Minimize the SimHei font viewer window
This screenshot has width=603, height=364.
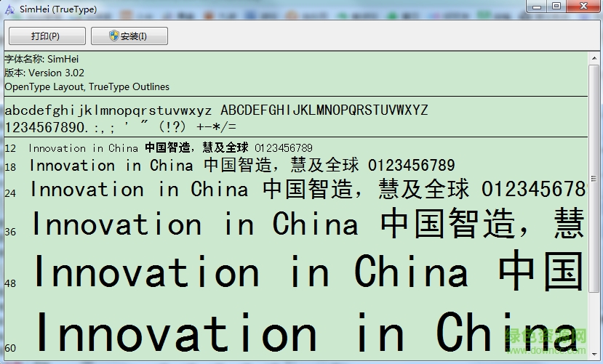click(x=538, y=6)
